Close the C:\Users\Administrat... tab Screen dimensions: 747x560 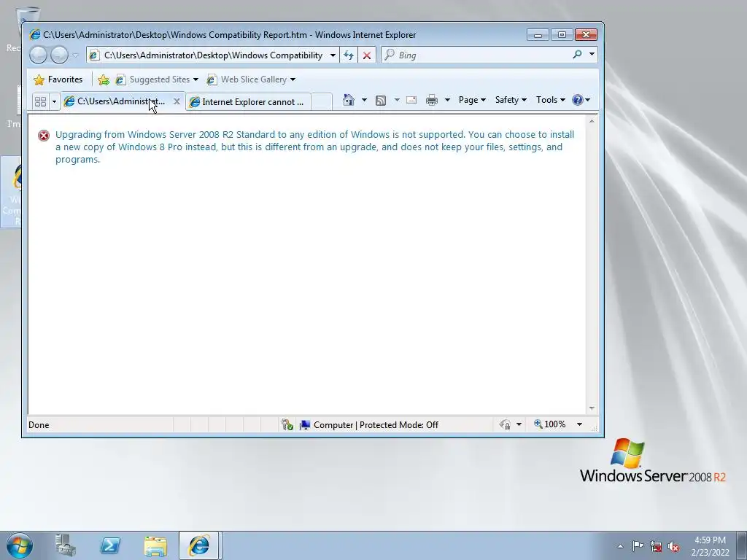[177, 101]
